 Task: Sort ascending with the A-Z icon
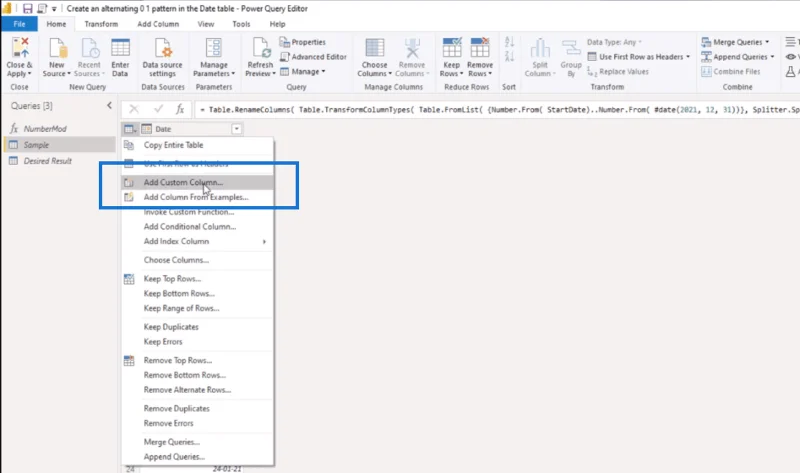click(x=509, y=42)
